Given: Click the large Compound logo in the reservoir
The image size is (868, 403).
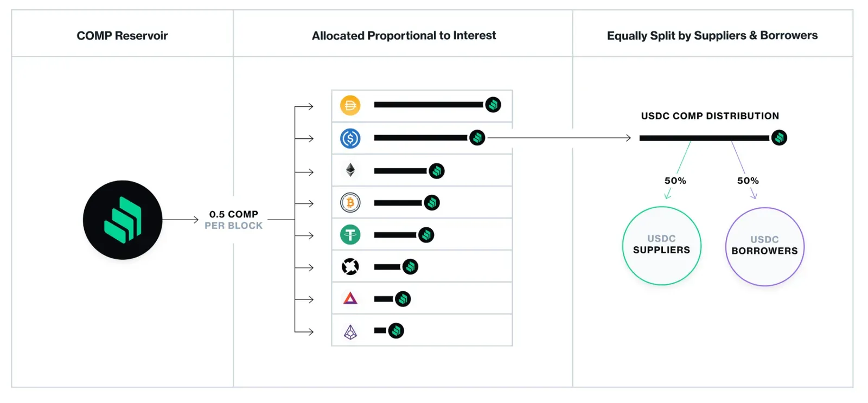Looking at the screenshot, I should click(123, 220).
